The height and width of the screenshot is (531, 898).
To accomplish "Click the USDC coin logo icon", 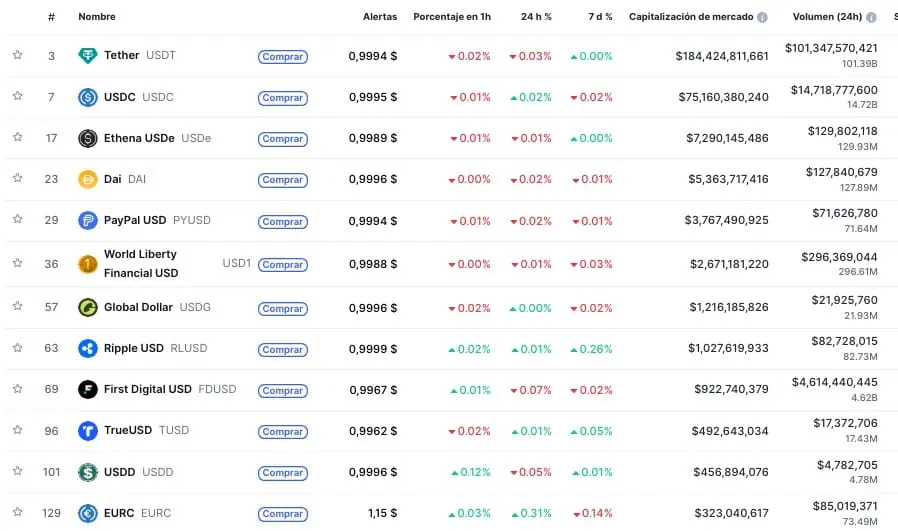I will (x=87, y=97).
